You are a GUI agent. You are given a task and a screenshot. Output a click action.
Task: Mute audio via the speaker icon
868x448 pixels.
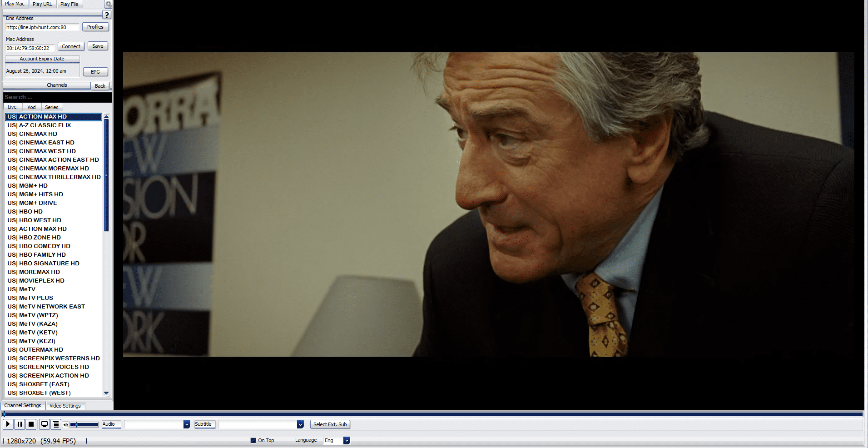pyautogui.click(x=65, y=425)
